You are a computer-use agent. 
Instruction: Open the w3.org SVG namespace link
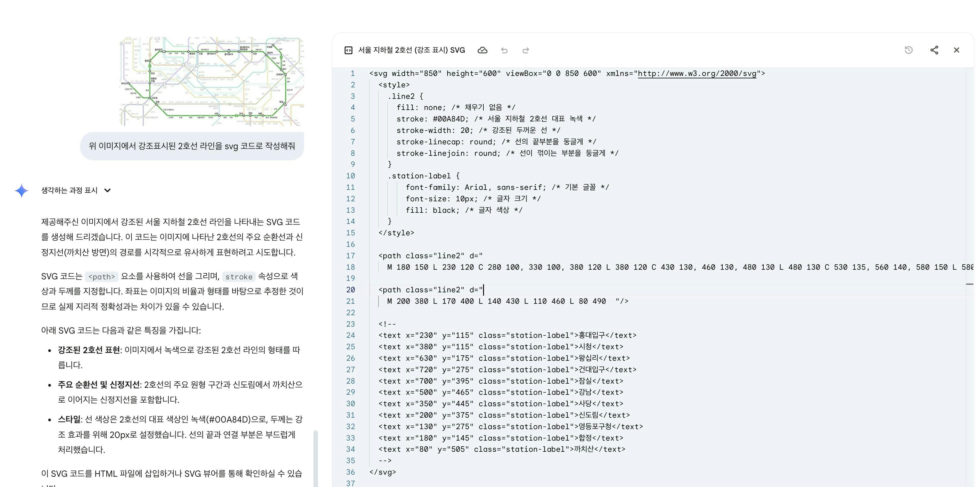[697, 74]
